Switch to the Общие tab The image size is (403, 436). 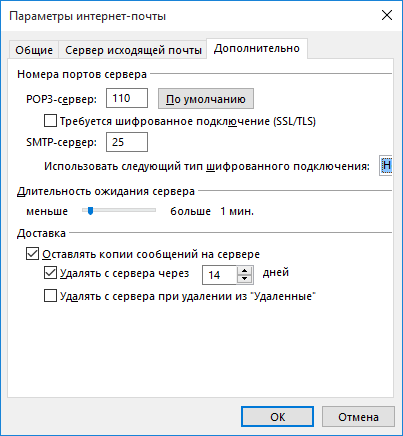click(34, 50)
